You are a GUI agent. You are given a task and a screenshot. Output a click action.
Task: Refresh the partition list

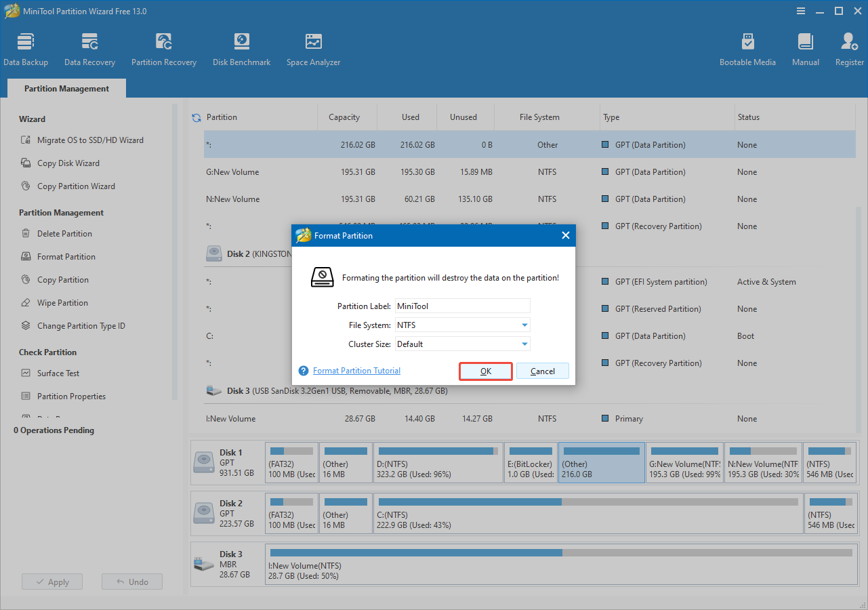(x=197, y=117)
